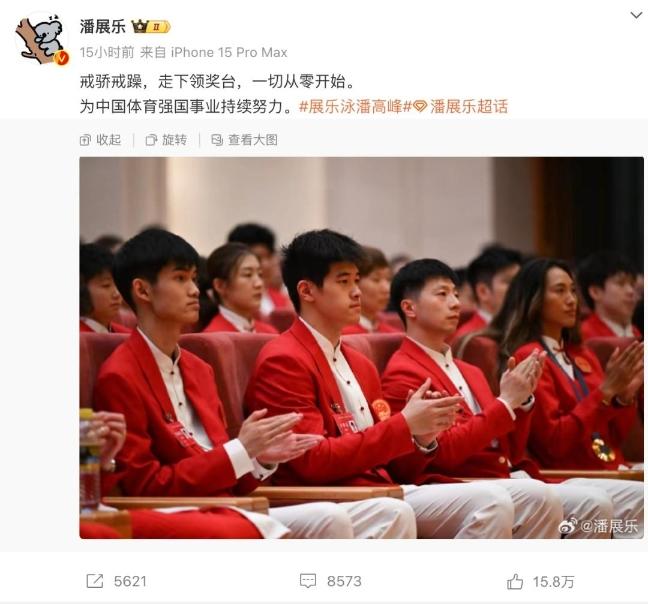Screen dimensions: 648x604
Task: Open the 潘展乐 username link
Action: [x=102, y=27]
